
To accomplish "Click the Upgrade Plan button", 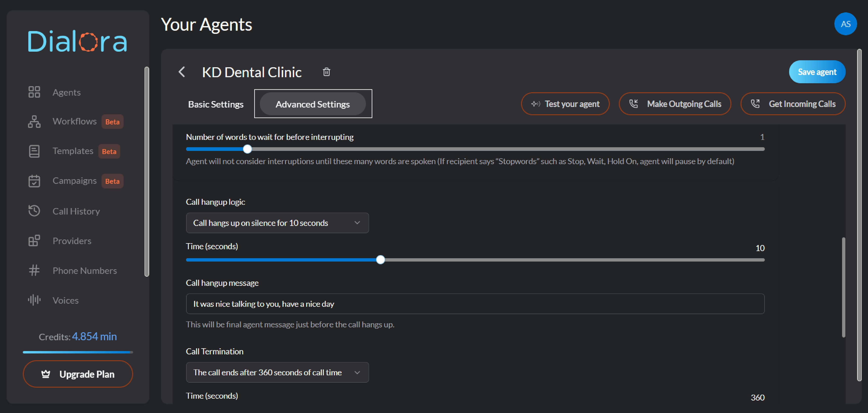I will [x=77, y=374].
